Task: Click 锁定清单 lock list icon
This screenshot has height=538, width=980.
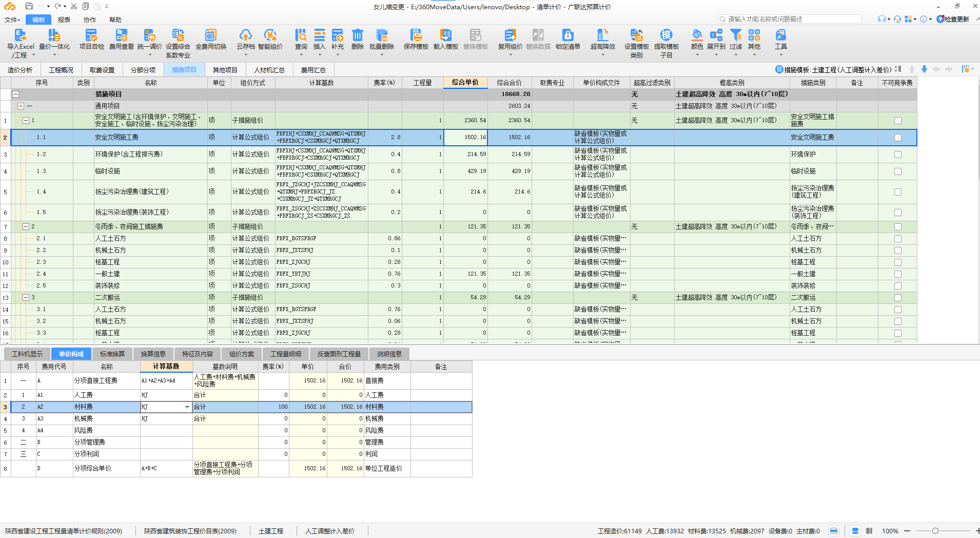Action: 568,35
